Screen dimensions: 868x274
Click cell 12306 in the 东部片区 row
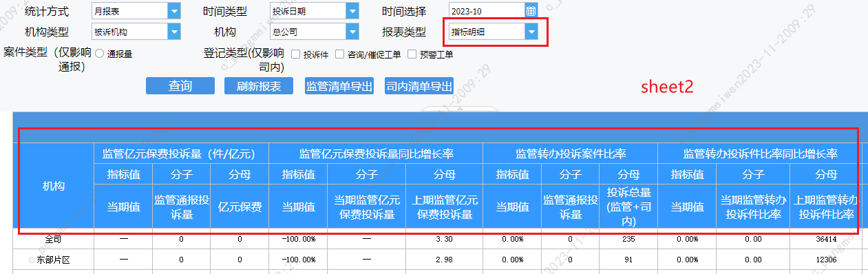tap(825, 259)
